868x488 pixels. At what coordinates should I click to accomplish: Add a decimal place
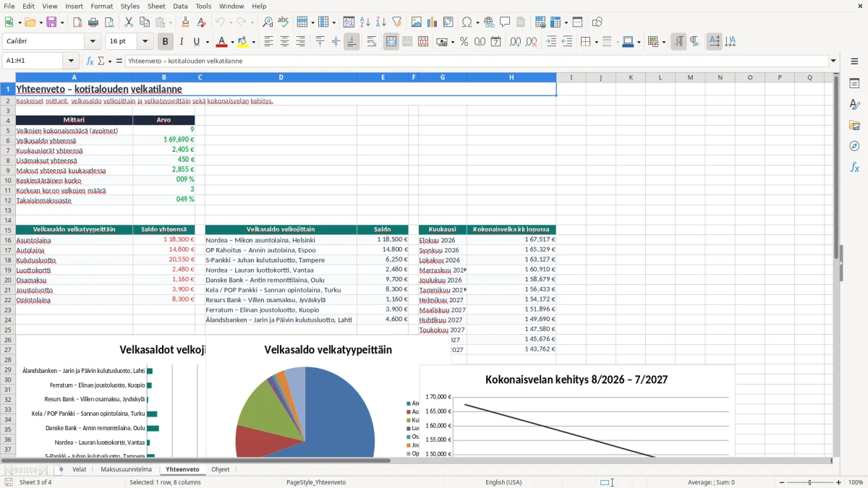[516, 42]
